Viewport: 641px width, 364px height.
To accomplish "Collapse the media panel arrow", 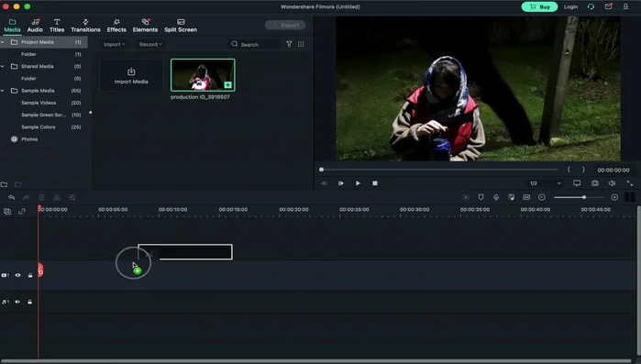I will click(x=90, y=113).
